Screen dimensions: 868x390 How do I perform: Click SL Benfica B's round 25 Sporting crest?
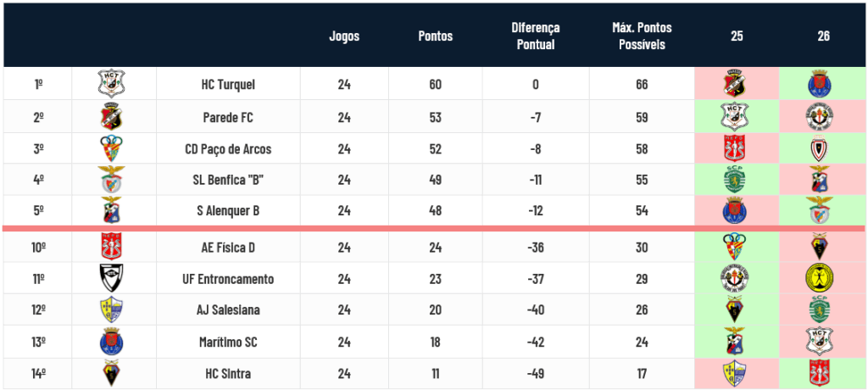735,180
